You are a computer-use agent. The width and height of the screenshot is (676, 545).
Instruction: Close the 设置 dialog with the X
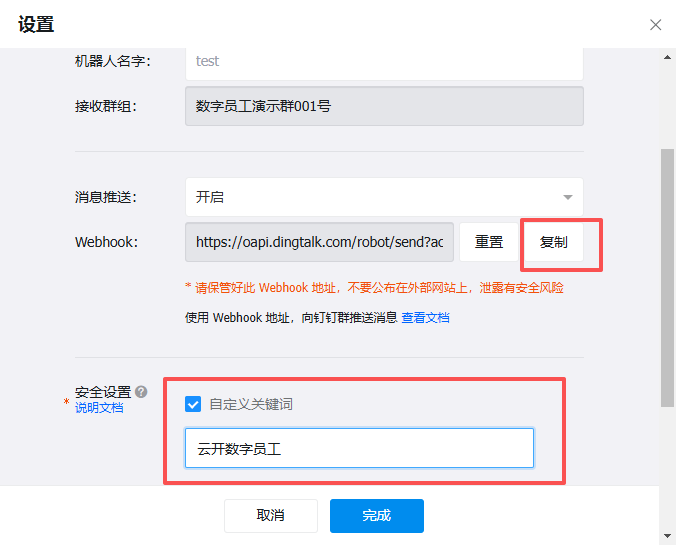655,25
